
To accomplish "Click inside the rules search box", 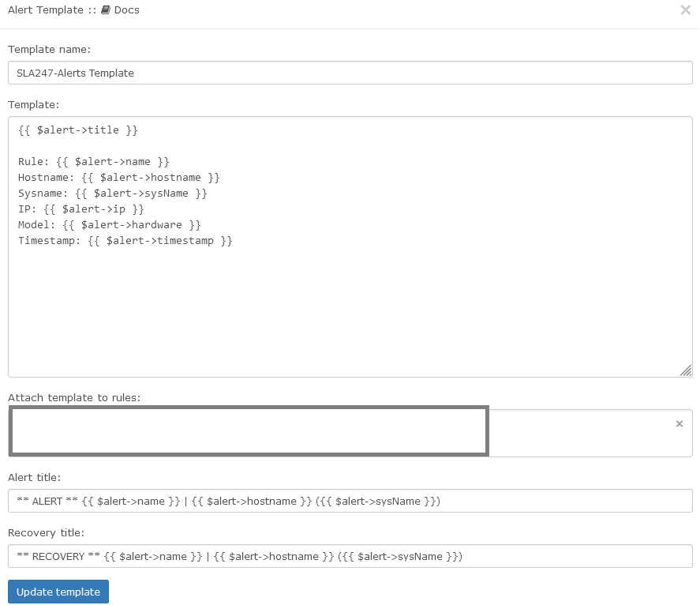I will coord(249,431).
